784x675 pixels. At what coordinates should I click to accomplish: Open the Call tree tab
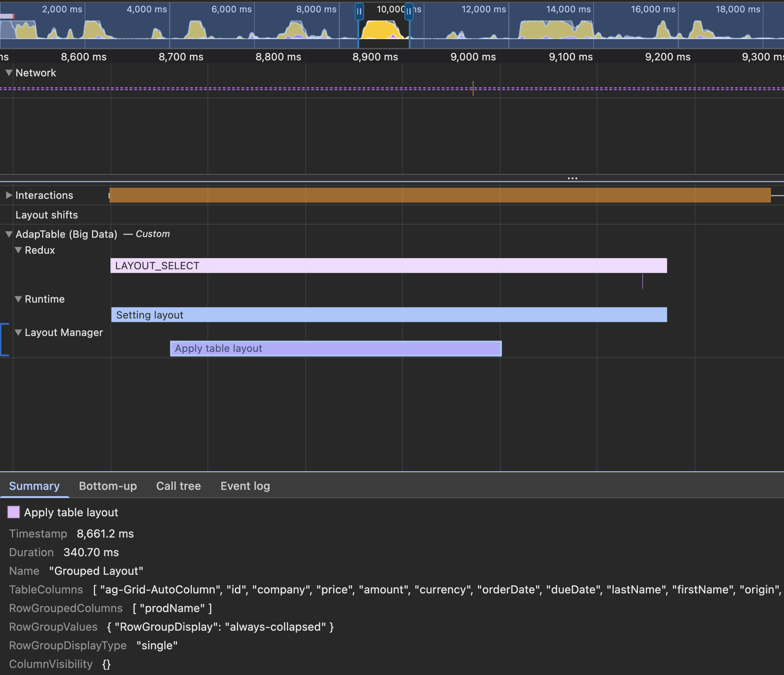pos(178,486)
